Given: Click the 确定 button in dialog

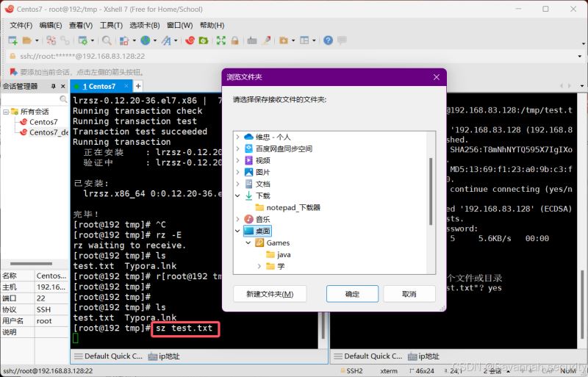Looking at the screenshot, I should tap(352, 294).
